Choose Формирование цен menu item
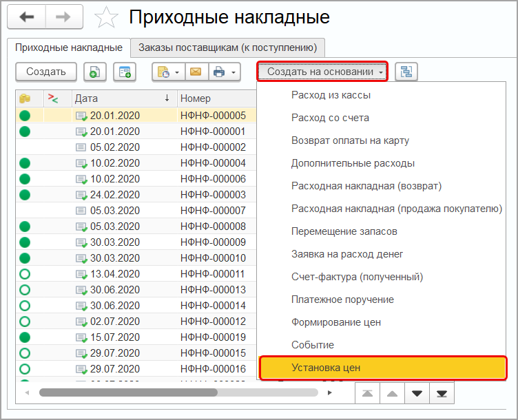The width and height of the screenshot is (518, 420). point(336,323)
